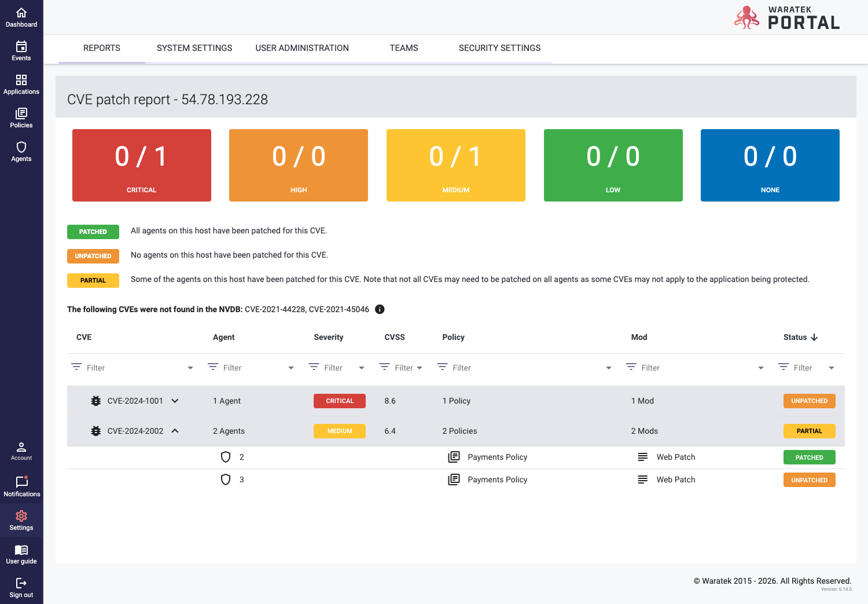The height and width of the screenshot is (604, 868).
Task: Click bug icon for CVE-2024-1001
Action: click(96, 401)
